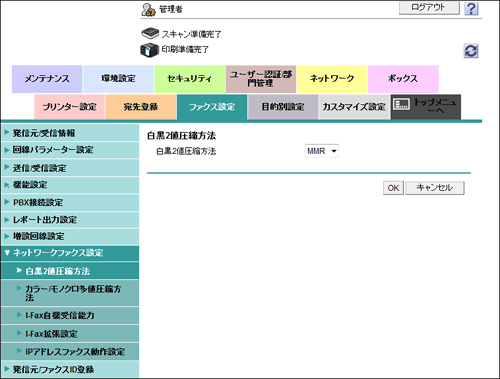Click the キャンセル button
Image resolution: width=500 pixels, height=379 pixels.
point(435,188)
